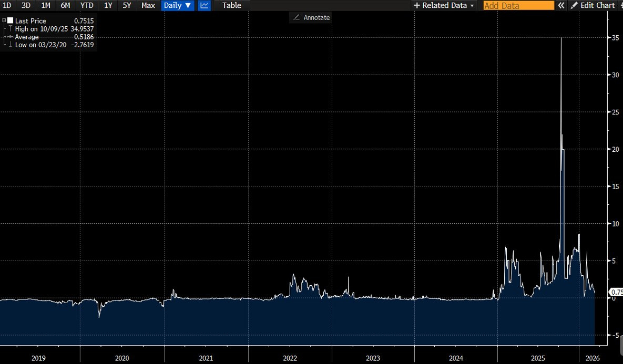The height and width of the screenshot is (364, 623).
Task: Select the Last Price legend entry
Action: click(x=30, y=20)
